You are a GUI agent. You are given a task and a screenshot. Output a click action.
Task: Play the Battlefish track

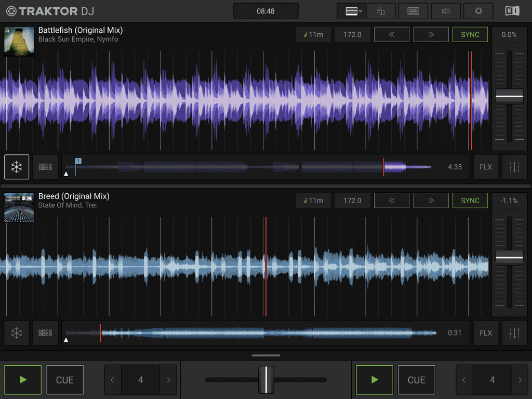(23, 380)
